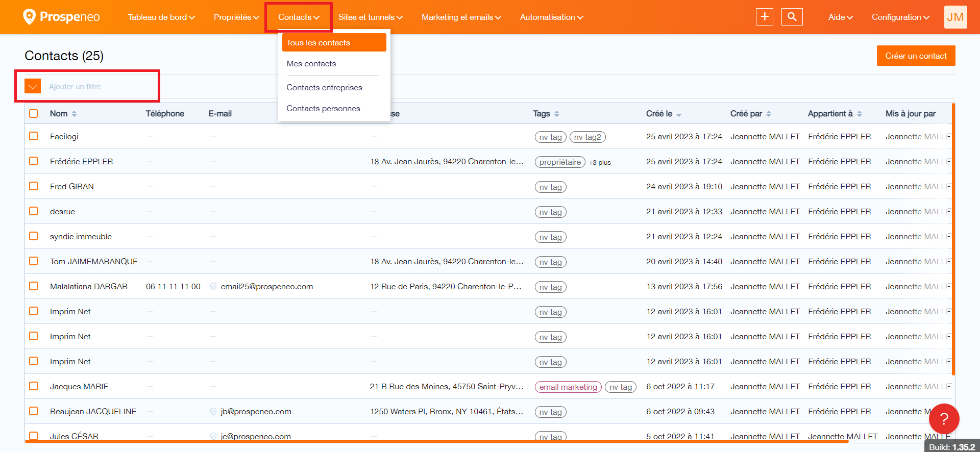Image resolution: width=980 pixels, height=452 pixels.
Task: Click the propriétaire tag
Action: click(x=560, y=162)
